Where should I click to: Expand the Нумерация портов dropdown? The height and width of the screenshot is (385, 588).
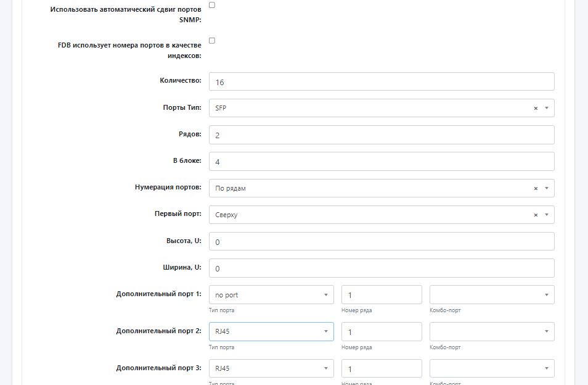546,188
